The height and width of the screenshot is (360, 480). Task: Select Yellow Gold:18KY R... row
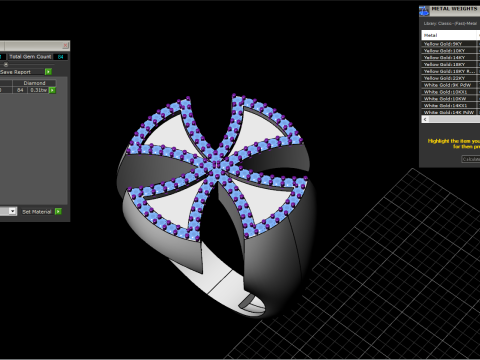coord(449,71)
